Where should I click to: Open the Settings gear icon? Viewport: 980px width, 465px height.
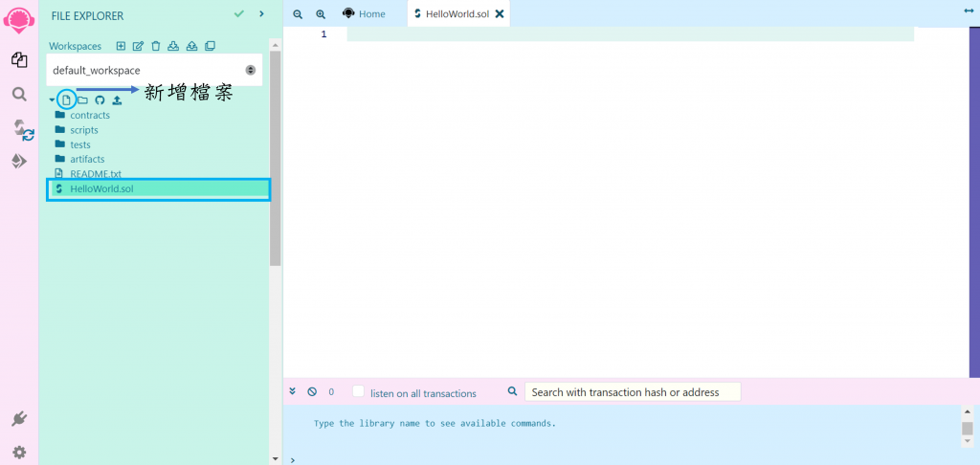(x=19, y=452)
